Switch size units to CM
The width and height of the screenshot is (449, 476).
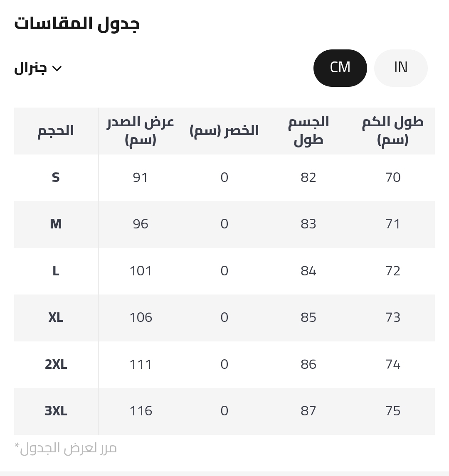point(340,68)
